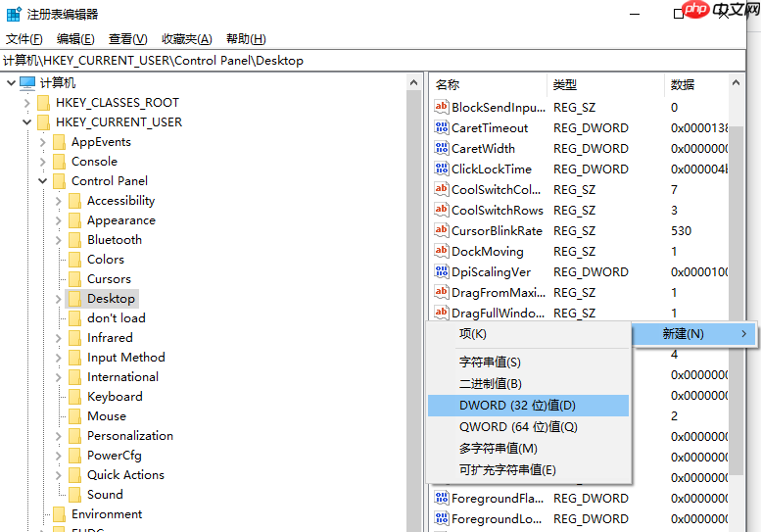This screenshot has height=532, width=761.
Task: Click the 类型 column header
Action: pyautogui.click(x=605, y=85)
